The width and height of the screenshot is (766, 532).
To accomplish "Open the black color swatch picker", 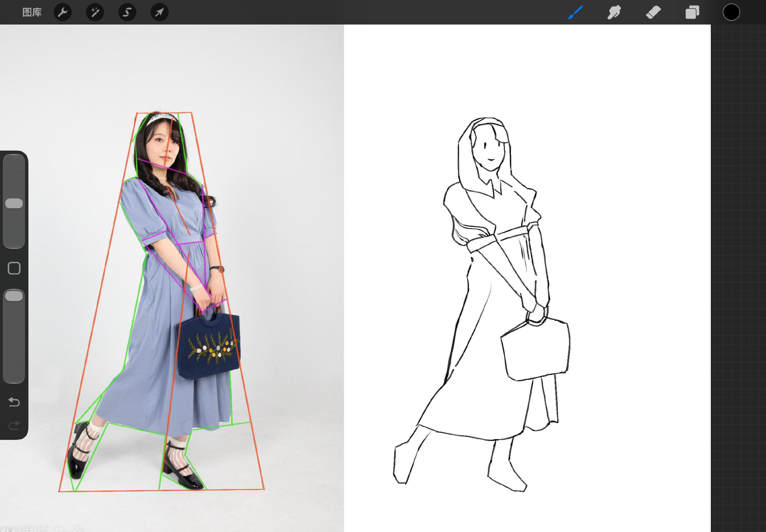I will click(x=731, y=12).
